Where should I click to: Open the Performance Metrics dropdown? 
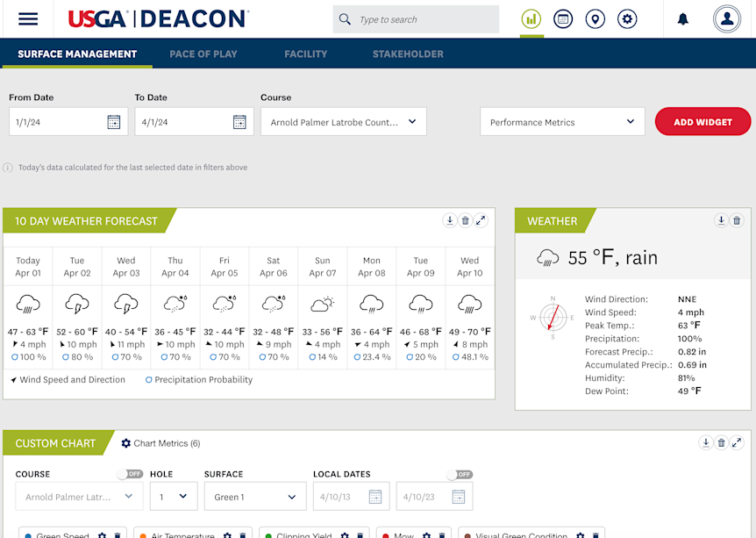point(561,121)
